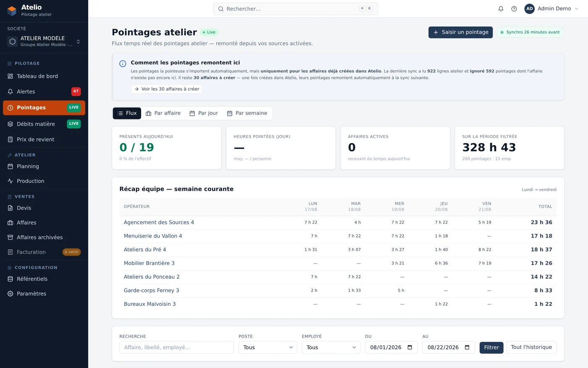This screenshot has width=588, height=368.
Task: Open the help question mark icon
Action: tap(514, 9)
